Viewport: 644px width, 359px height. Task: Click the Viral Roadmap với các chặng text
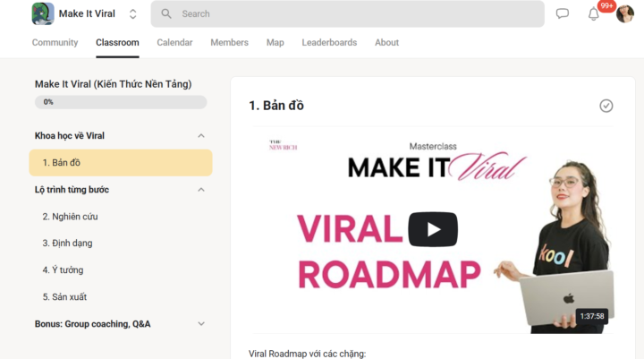307,354
